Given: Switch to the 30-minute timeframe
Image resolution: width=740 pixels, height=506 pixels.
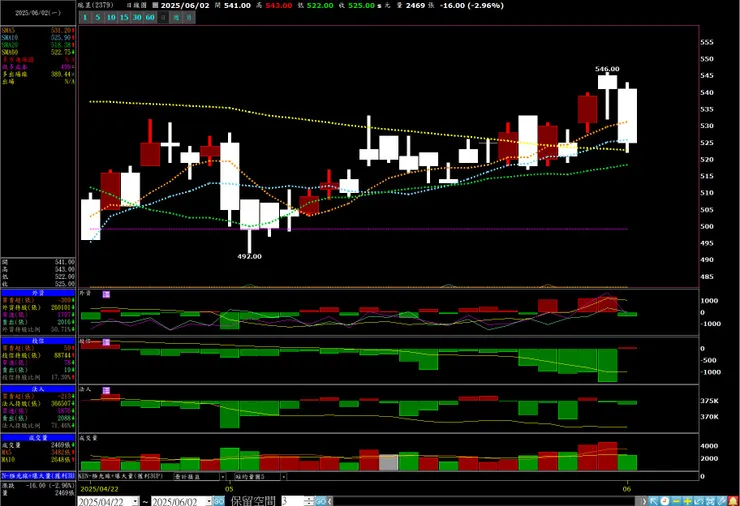Looking at the screenshot, I should coord(137,17).
